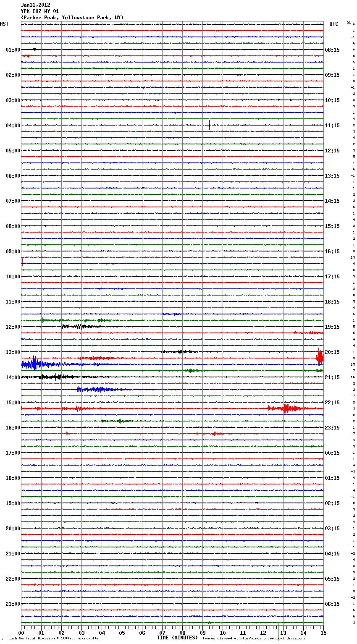Click '(Parker Peak, Yellowstone Park, WY)' title

(72, 18)
